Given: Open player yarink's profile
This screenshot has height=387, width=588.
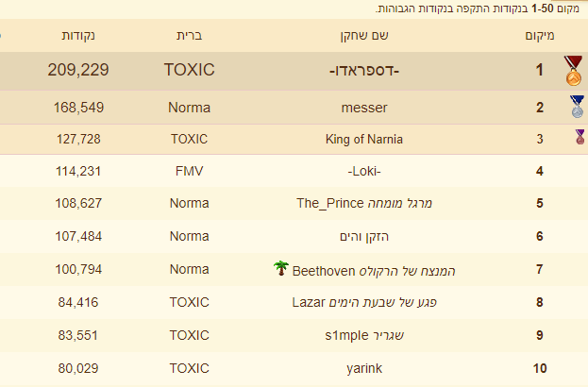Looking at the screenshot, I should (x=364, y=369).
